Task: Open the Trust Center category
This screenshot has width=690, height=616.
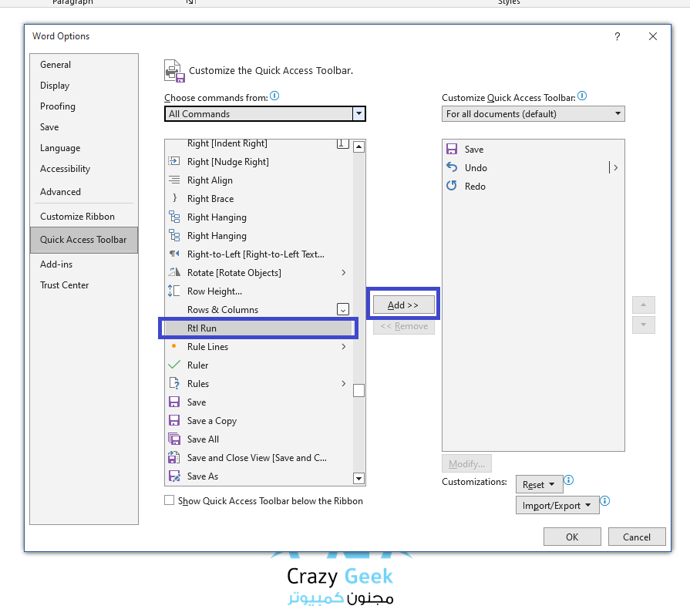Action: pos(65,285)
